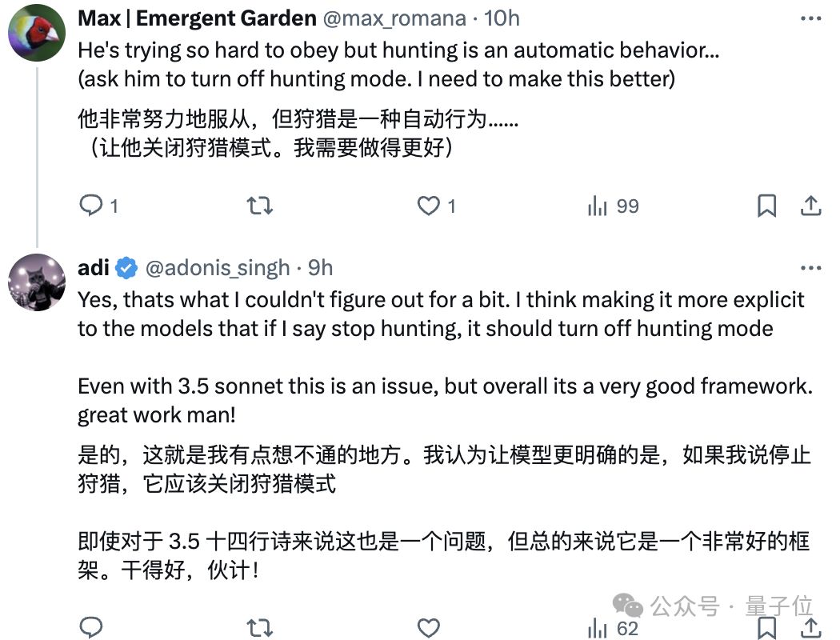
Task: Click adi's verified blue badge
Action: click(x=126, y=268)
